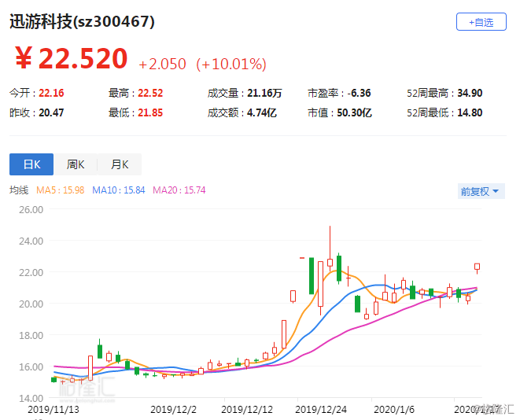The image size is (520, 420).
Task: Click the 市盈率 value -6.36
Action: [359, 93]
